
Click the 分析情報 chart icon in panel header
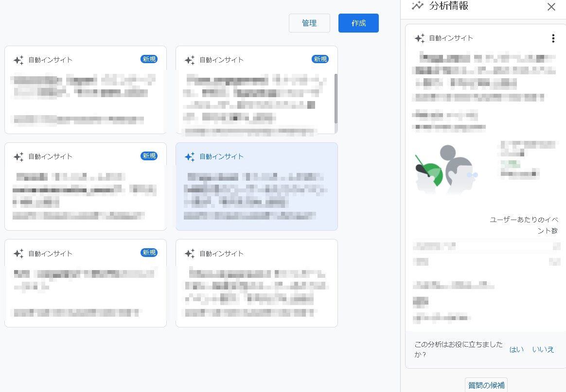417,6
